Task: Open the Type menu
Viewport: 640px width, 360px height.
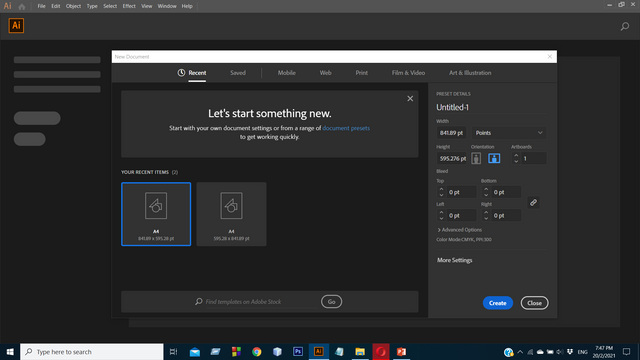Action: point(92,6)
